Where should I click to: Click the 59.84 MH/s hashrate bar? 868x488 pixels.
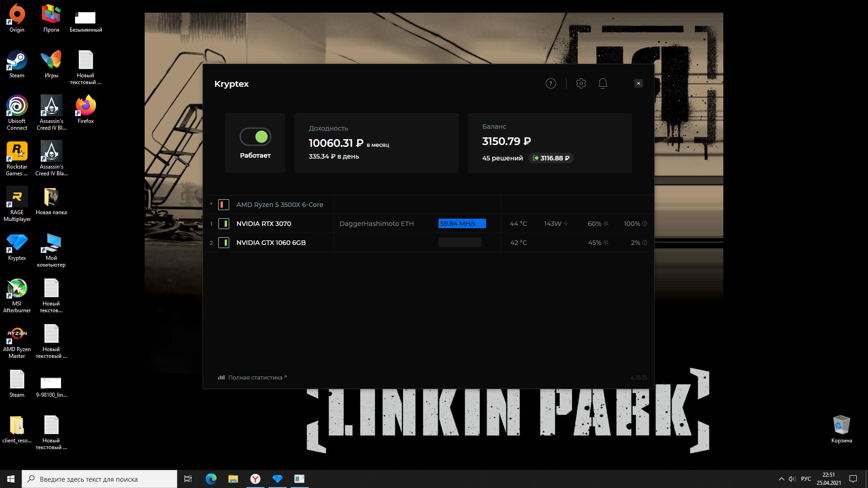(462, 224)
